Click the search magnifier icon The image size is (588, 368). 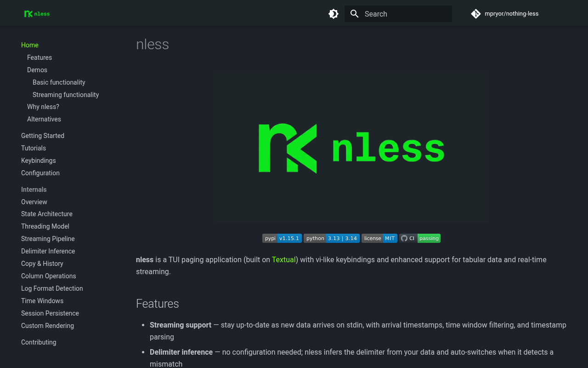354,14
